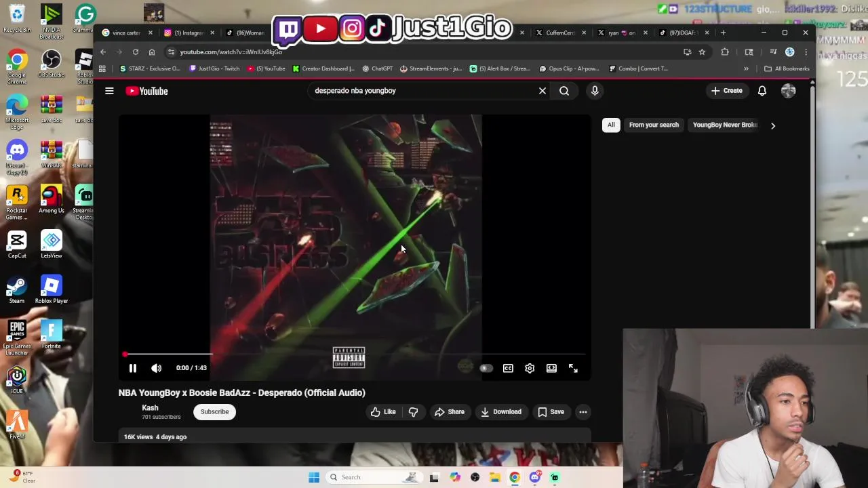Open the Recycle Bin desktop icon

click(17, 19)
